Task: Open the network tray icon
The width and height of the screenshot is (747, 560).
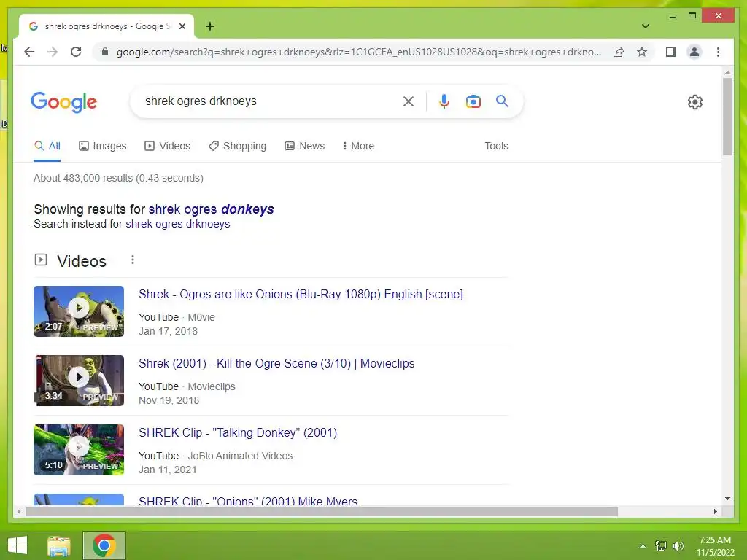Action: (x=661, y=546)
